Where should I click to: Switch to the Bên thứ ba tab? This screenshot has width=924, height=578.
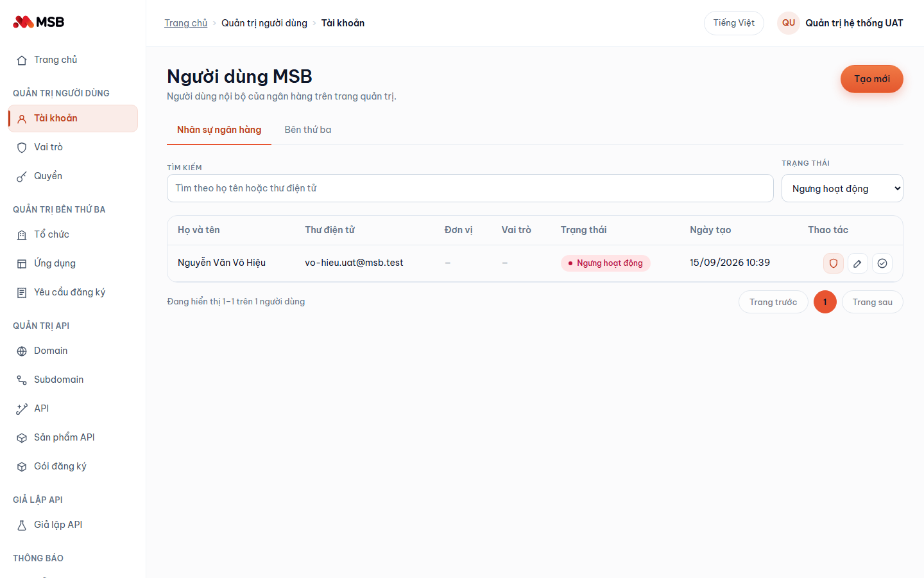click(x=308, y=130)
